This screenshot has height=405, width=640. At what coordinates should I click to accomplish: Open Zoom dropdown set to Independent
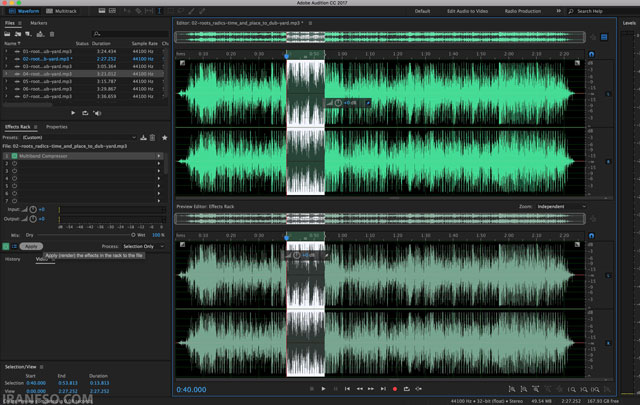(561, 207)
